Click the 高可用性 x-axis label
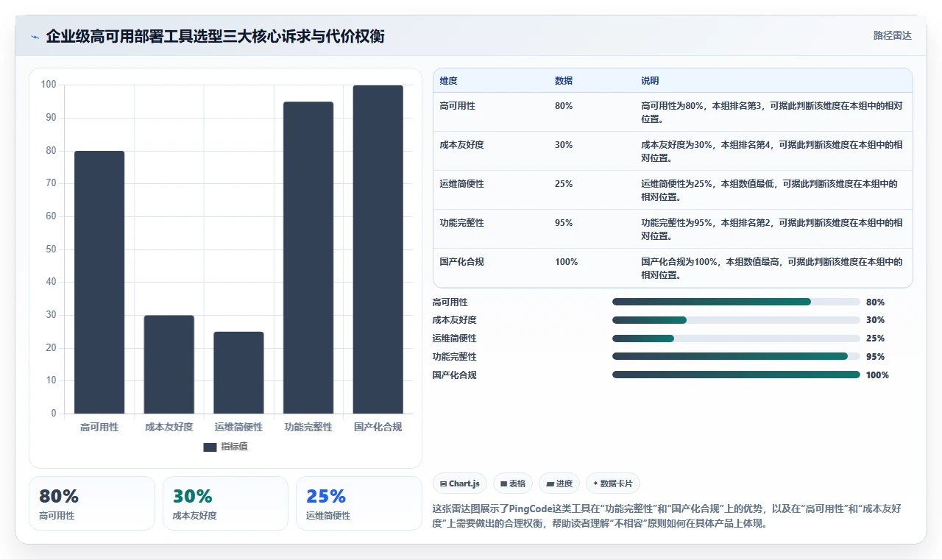The image size is (942, 560). click(99, 427)
